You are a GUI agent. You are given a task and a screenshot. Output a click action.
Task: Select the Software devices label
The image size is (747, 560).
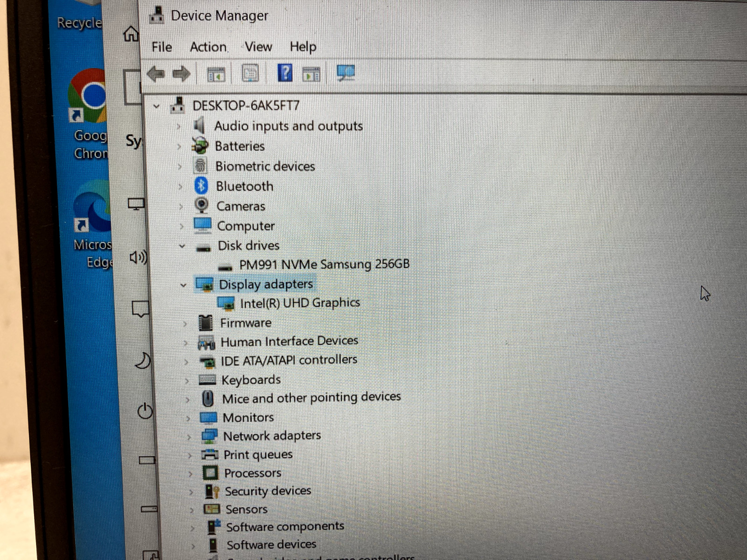271,545
